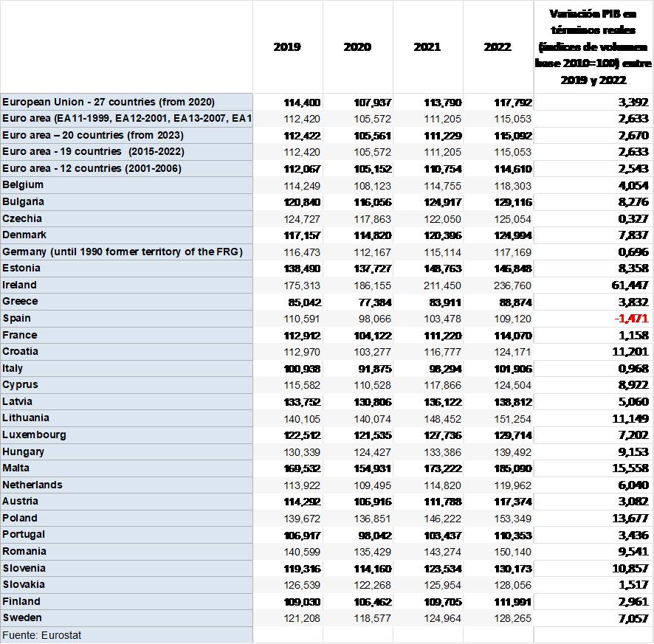Select Ireland's variation value 61,447

[x=629, y=285]
